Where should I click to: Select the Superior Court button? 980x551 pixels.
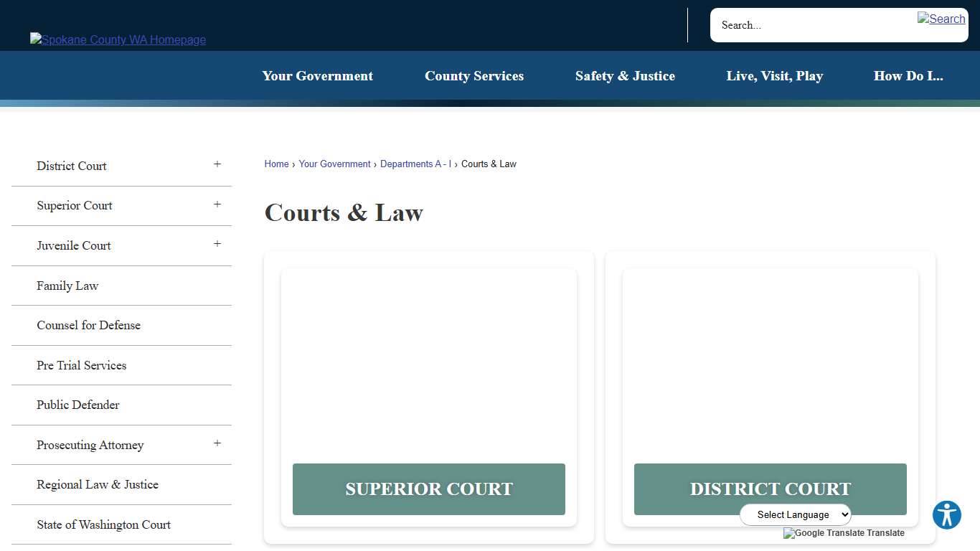pyautogui.click(x=428, y=489)
